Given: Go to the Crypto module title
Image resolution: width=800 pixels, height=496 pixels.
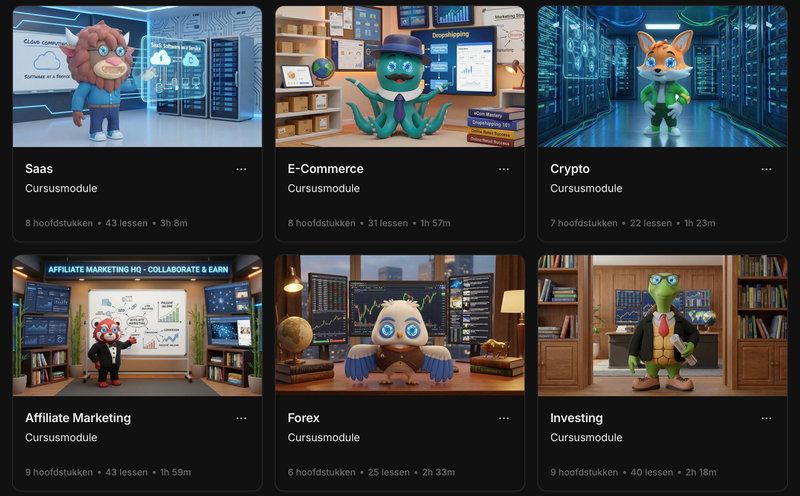Looking at the screenshot, I should 570,169.
